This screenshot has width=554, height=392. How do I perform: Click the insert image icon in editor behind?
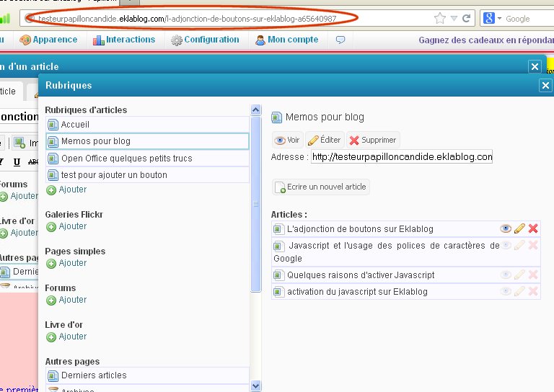tap(19, 143)
